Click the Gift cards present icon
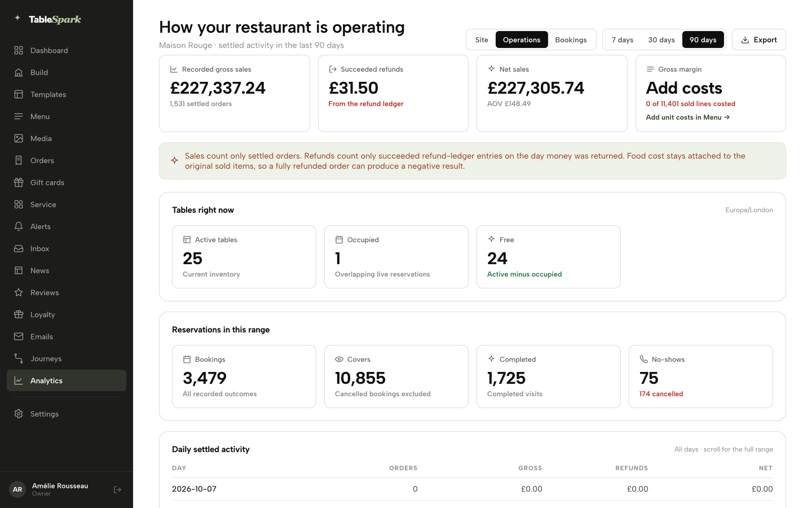 (19, 182)
